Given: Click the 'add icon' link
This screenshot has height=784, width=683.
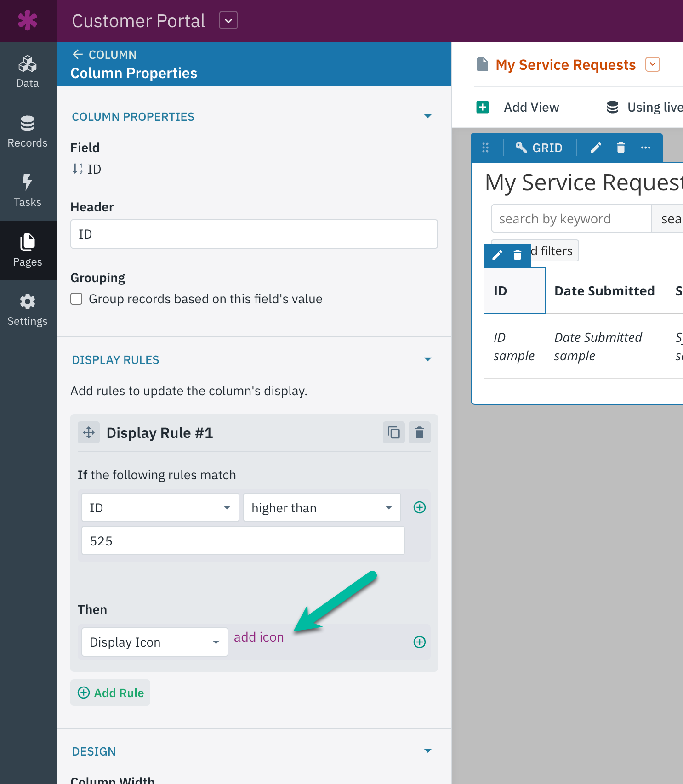Looking at the screenshot, I should pyautogui.click(x=259, y=637).
